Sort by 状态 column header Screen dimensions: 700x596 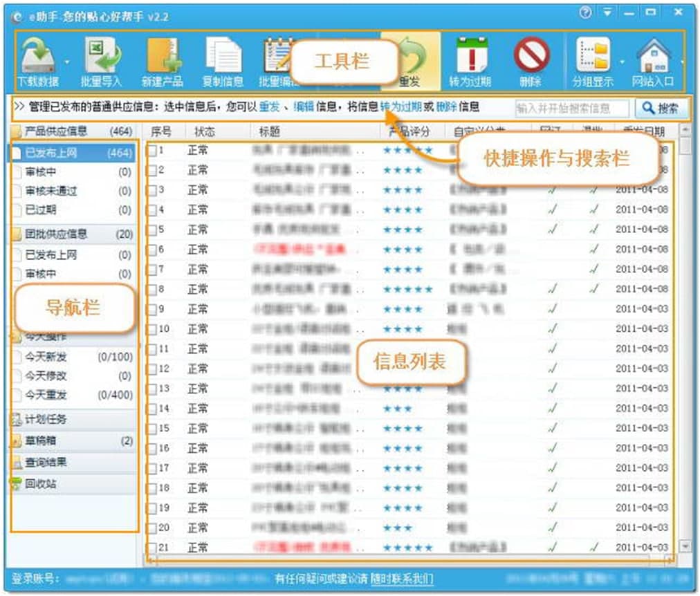pos(205,131)
